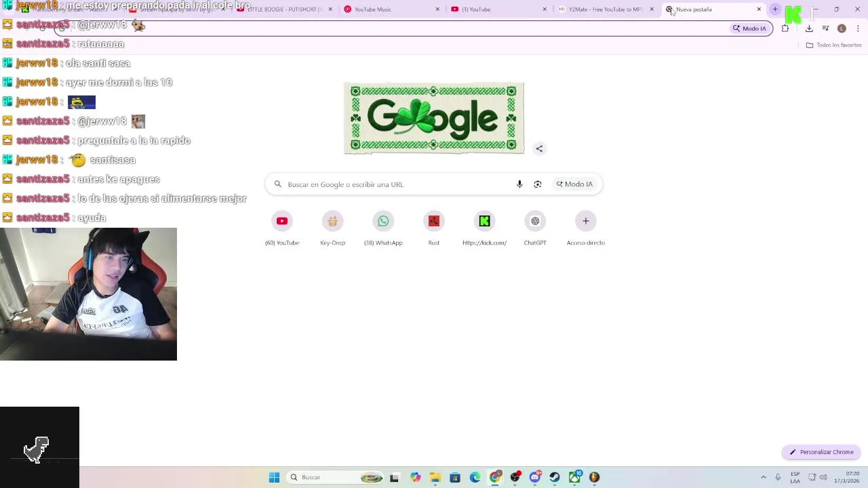Expand the hidden system tray icons
The image size is (868, 488).
tap(763, 477)
